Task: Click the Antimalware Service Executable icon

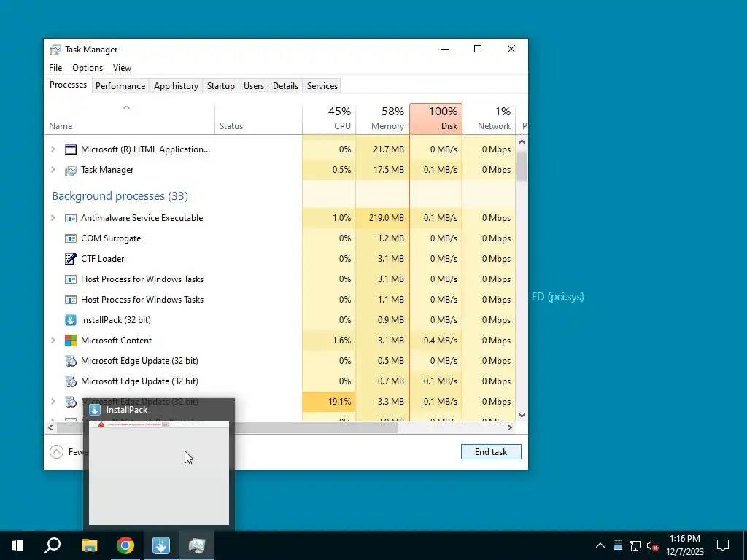Action: coord(71,218)
